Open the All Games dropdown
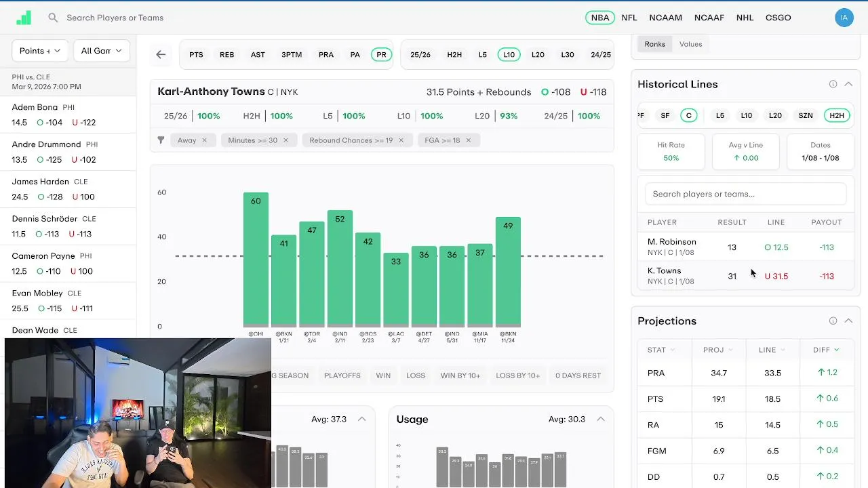The image size is (868, 488). point(101,51)
